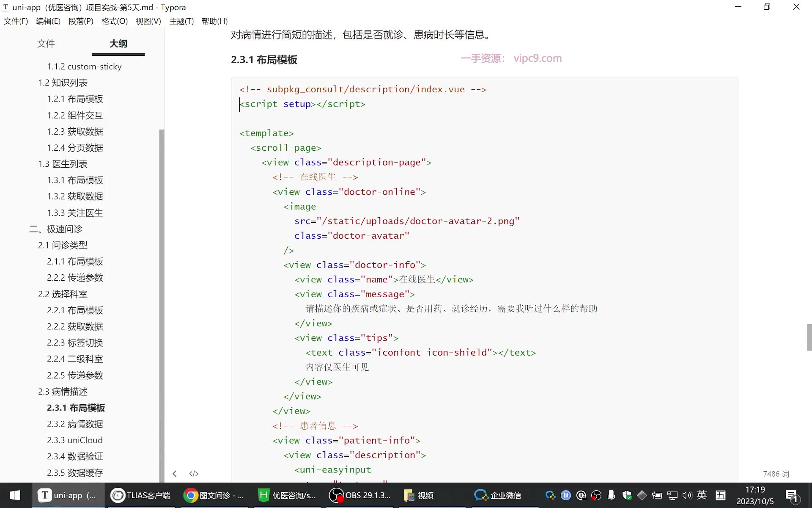Jump to outline item 1.1.2 custom-sticky
This screenshot has height=508, width=812.
click(x=84, y=66)
